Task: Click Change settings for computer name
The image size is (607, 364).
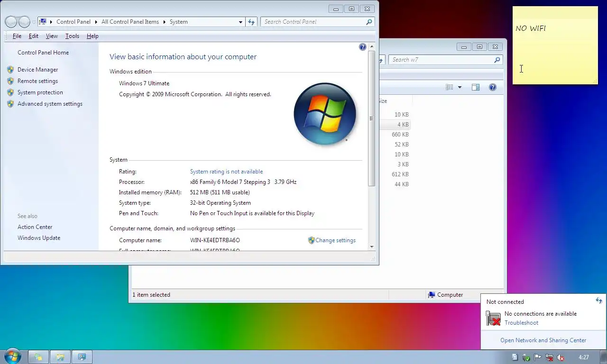Action: coord(335,240)
